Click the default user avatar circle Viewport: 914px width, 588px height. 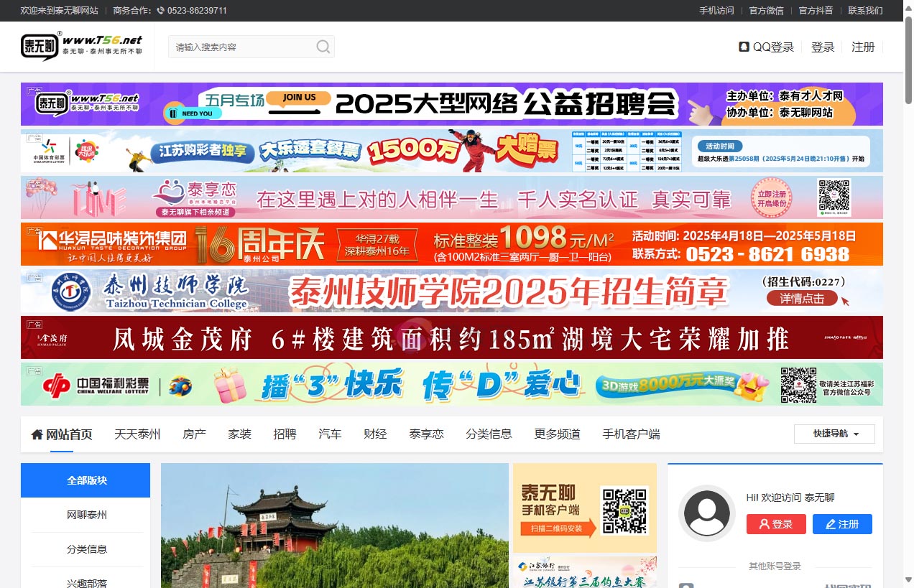tap(707, 514)
